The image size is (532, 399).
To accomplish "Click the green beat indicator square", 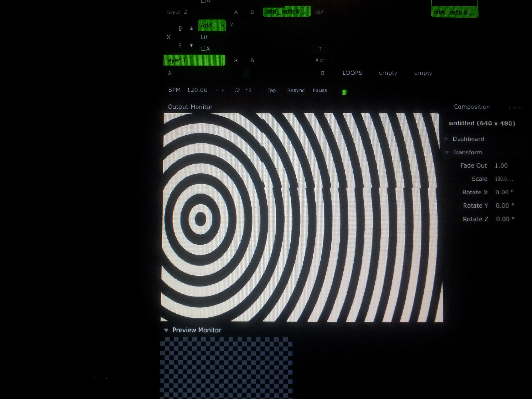I will click(x=344, y=92).
